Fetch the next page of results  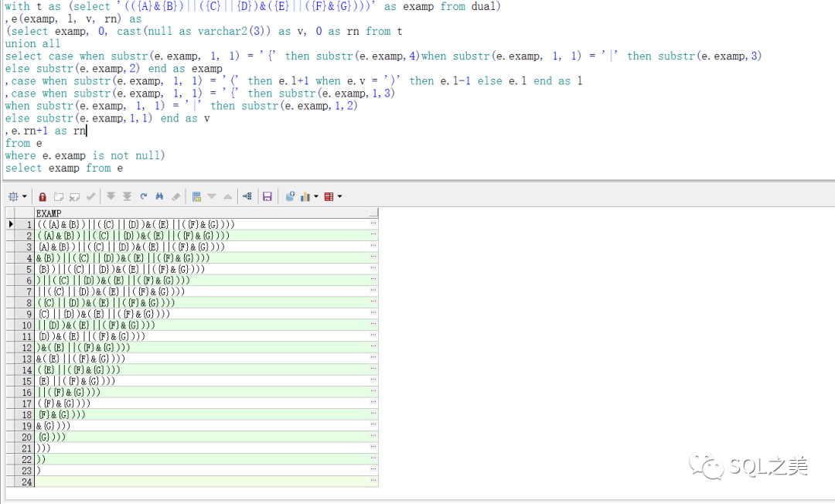[x=111, y=196]
